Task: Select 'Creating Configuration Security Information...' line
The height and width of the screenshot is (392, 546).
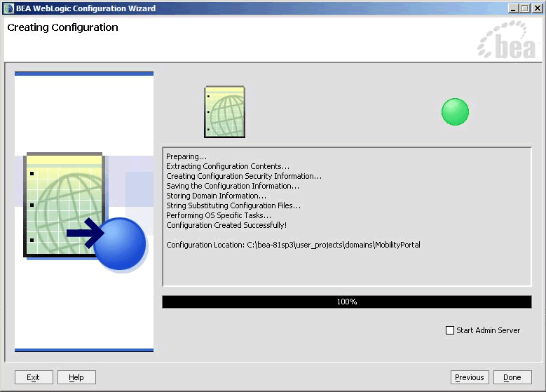Action: pos(244,176)
